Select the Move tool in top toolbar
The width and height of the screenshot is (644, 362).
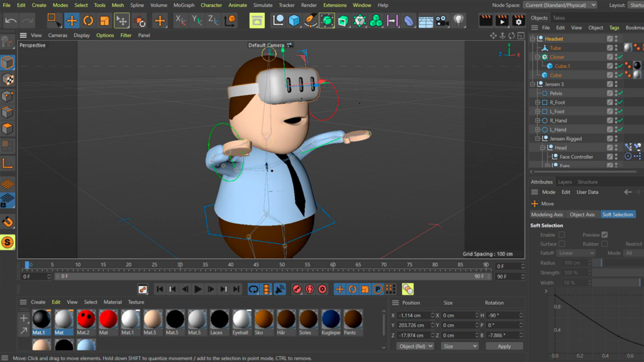pyautogui.click(x=72, y=21)
